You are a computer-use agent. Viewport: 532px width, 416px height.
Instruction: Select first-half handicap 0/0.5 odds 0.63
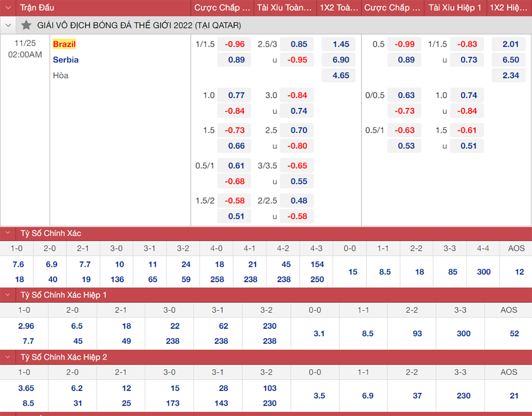click(404, 95)
